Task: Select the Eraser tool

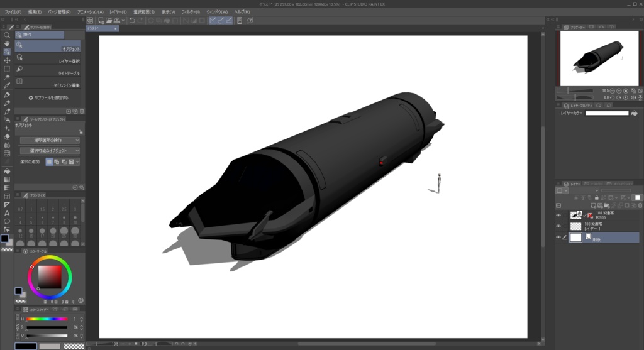Action: tap(7, 136)
